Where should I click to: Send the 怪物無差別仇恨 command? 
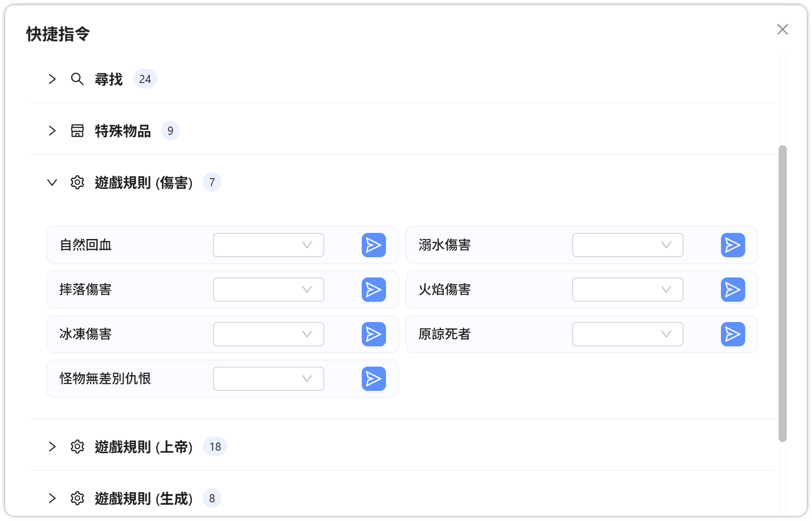click(373, 379)
